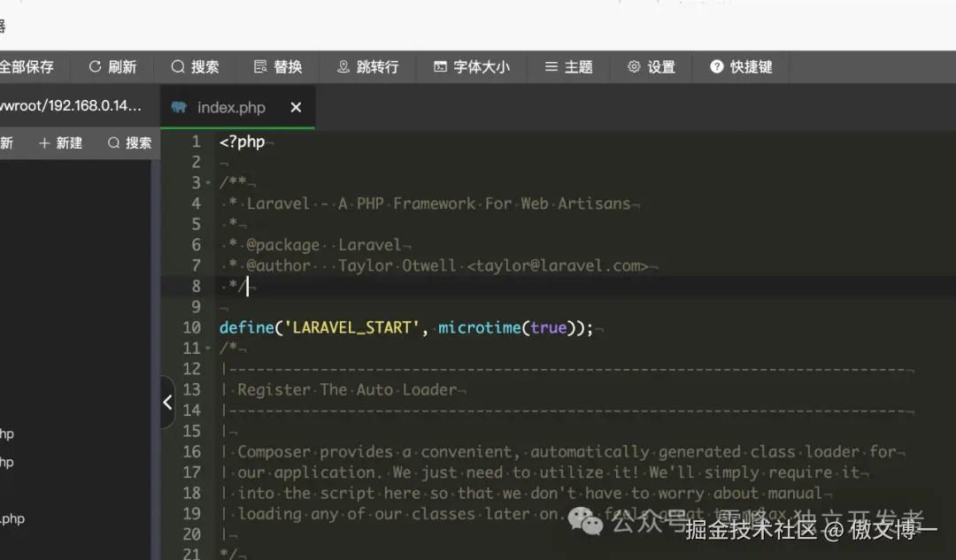Click line number 16 in the gutter
The width and height of the screenshot is (956, 560).
tap(191, 452)
